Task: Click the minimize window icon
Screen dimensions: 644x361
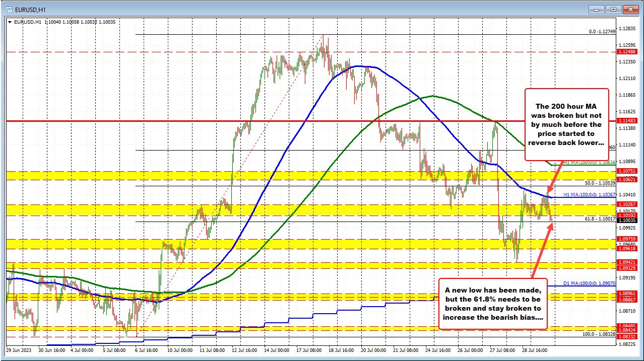Action: point(596,9)
